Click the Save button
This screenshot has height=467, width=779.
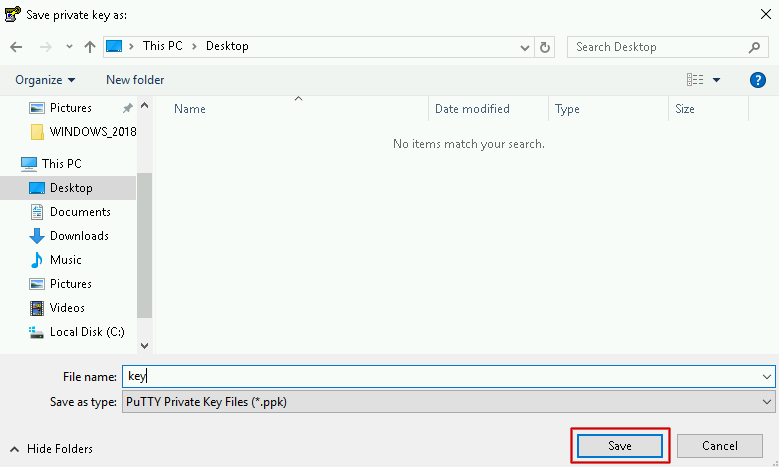(620, 446)
